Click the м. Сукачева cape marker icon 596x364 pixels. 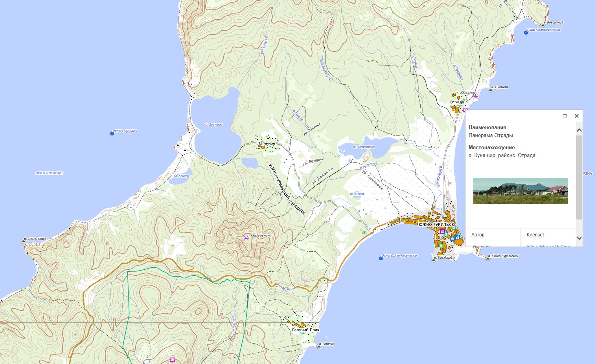point(491,90)
